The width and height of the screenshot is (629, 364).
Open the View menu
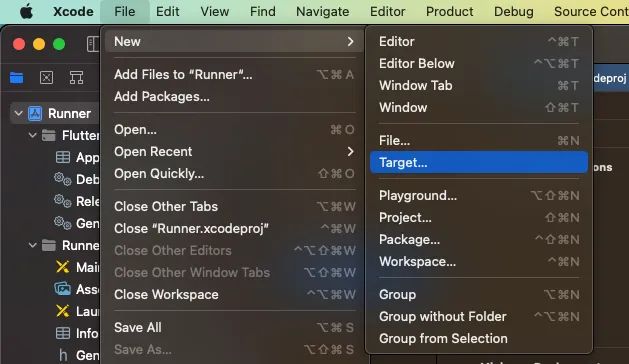[x=215, y=12]
